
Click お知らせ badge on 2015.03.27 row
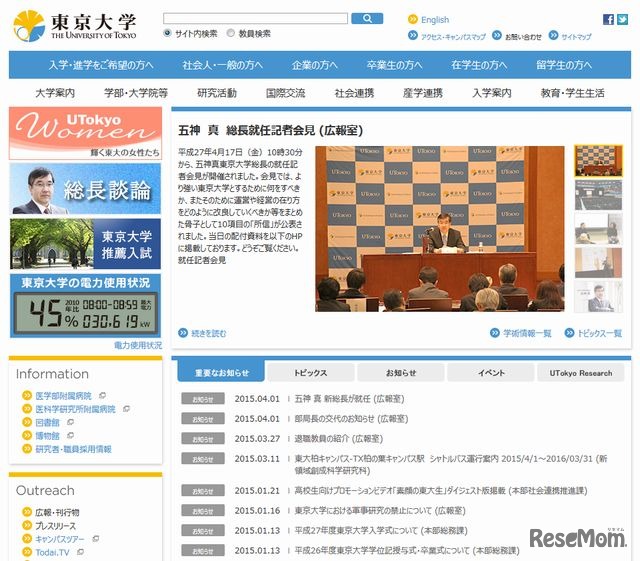click(203, 439)
